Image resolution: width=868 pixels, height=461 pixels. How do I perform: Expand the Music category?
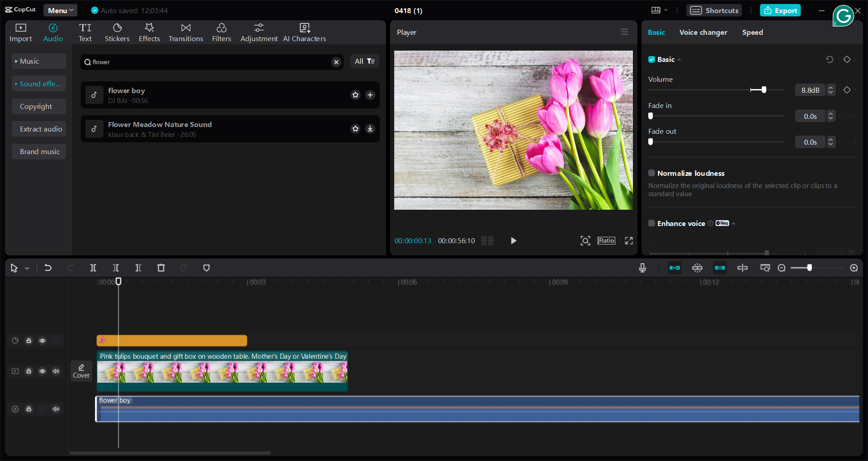pos(39,61)
